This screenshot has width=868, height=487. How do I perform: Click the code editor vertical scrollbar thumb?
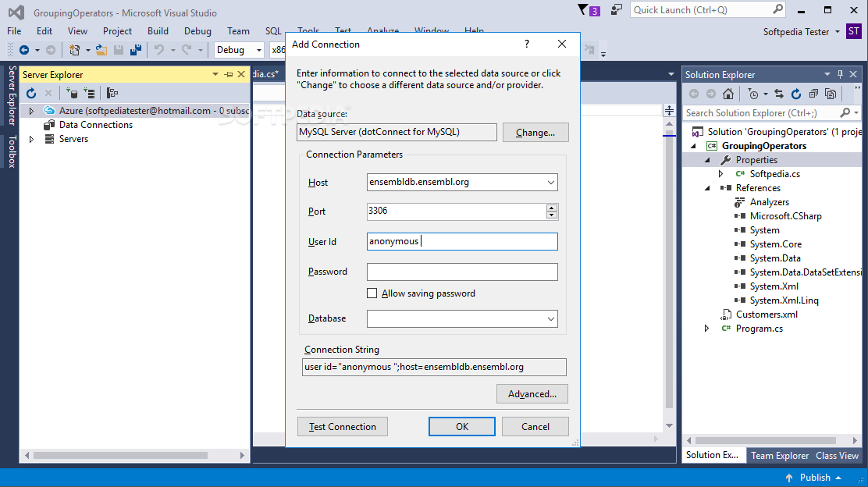[669, 271]
